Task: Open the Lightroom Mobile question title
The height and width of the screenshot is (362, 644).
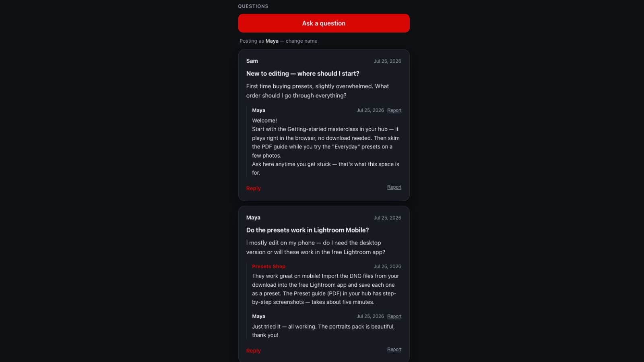Action: pyautogui.click(x=308, y=230)
